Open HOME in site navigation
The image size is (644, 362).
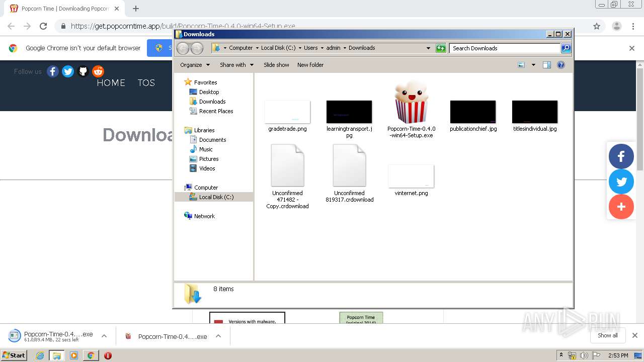pyautogui.click(x=111, y=83)
